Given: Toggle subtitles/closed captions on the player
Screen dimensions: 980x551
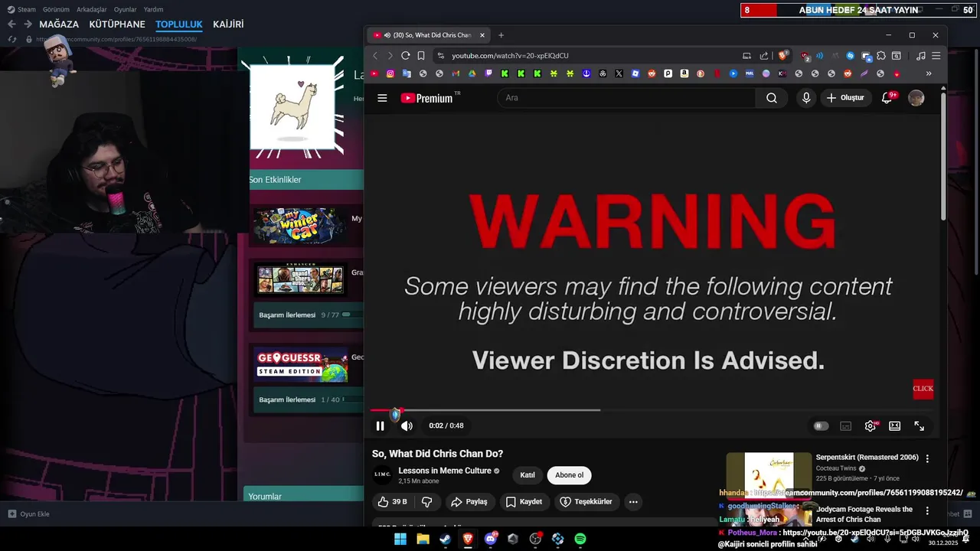Looking at the screenshot, I should [x=845, y=426].
